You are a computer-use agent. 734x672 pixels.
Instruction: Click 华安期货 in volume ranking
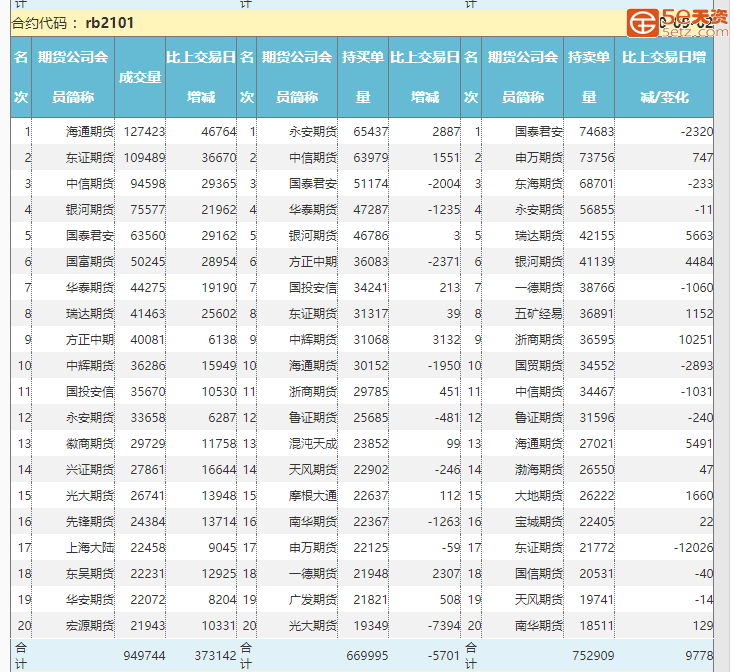[90, 599]
